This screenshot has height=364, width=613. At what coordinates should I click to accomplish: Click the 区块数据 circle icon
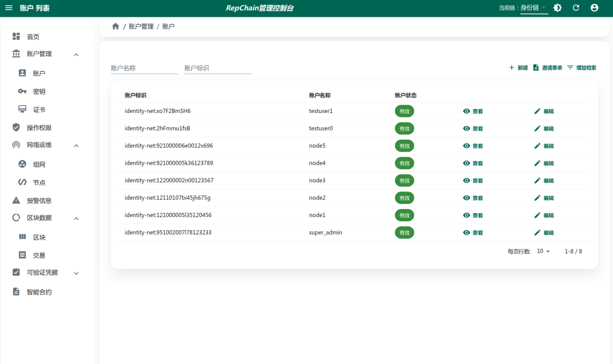click(16, 218)
